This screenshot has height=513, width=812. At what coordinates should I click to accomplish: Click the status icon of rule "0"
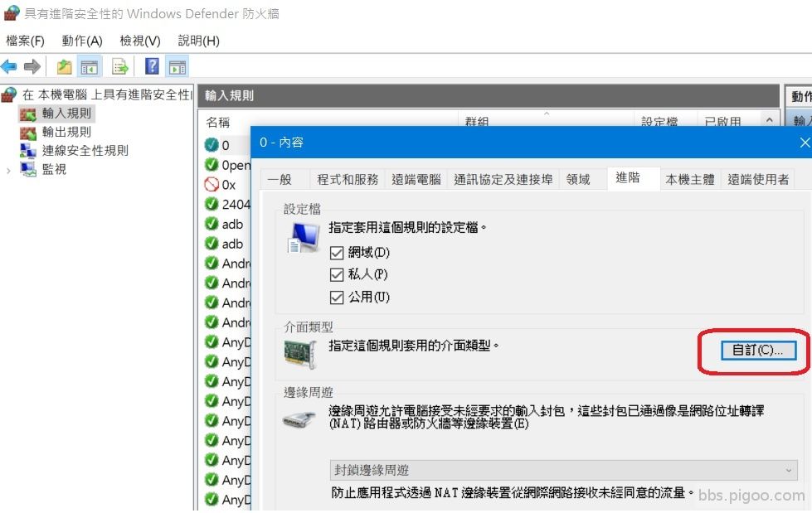tap(212, 145)
